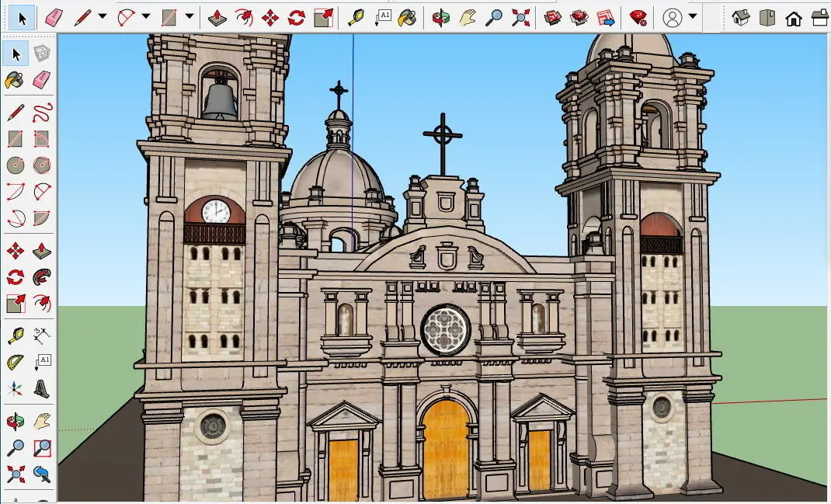Select the Scale tool in top toolbar
The height and width of the screenshot is (504, 831).
pos(324,18)
